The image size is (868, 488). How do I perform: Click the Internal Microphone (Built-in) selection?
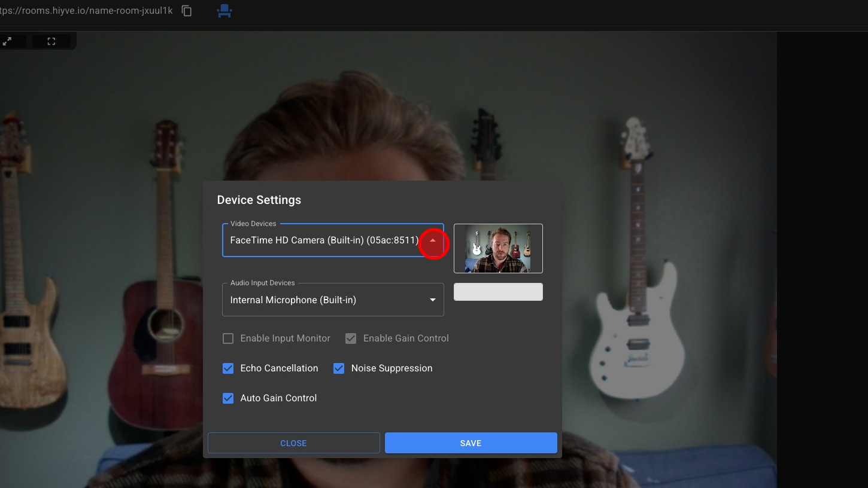293,300
